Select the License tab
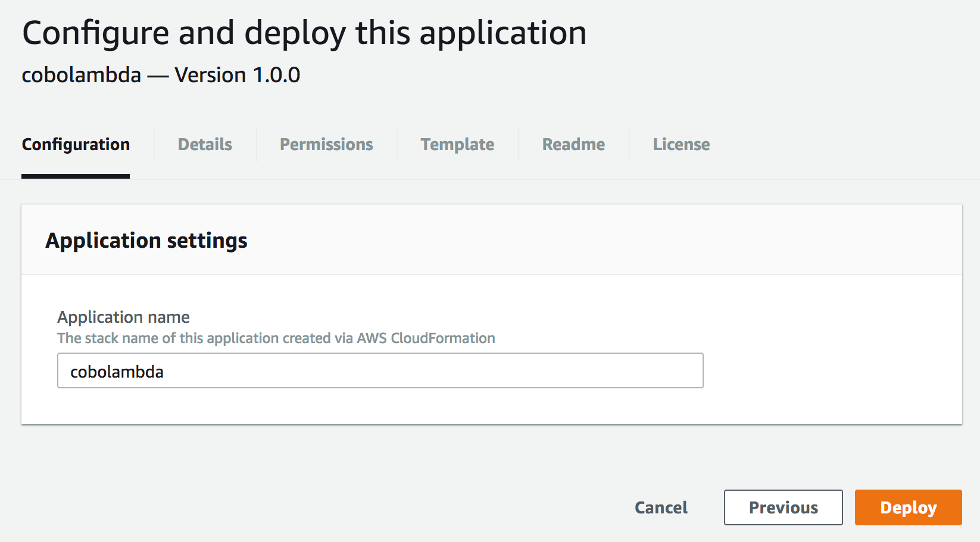Screen dimensions: 980x542 681,145
